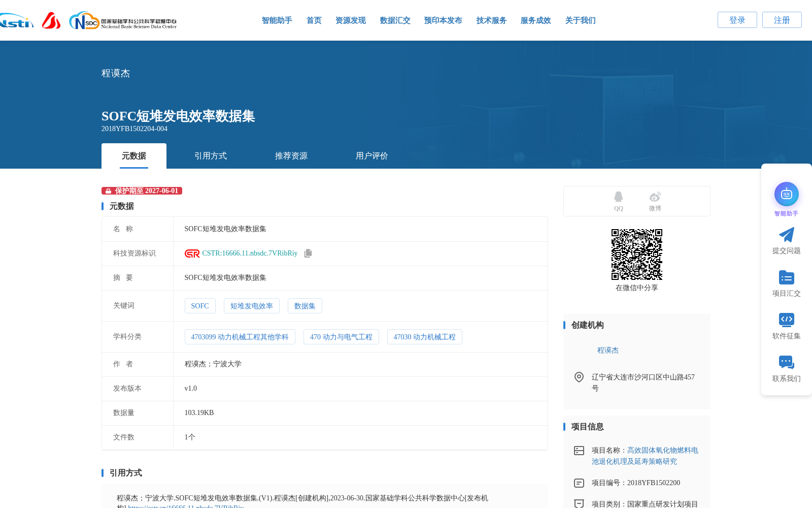The width and height of the screenshot is (812, 508).
Task: Open the 高效固体氧化物燃料电池 project link
Action: tap(645, 456)
